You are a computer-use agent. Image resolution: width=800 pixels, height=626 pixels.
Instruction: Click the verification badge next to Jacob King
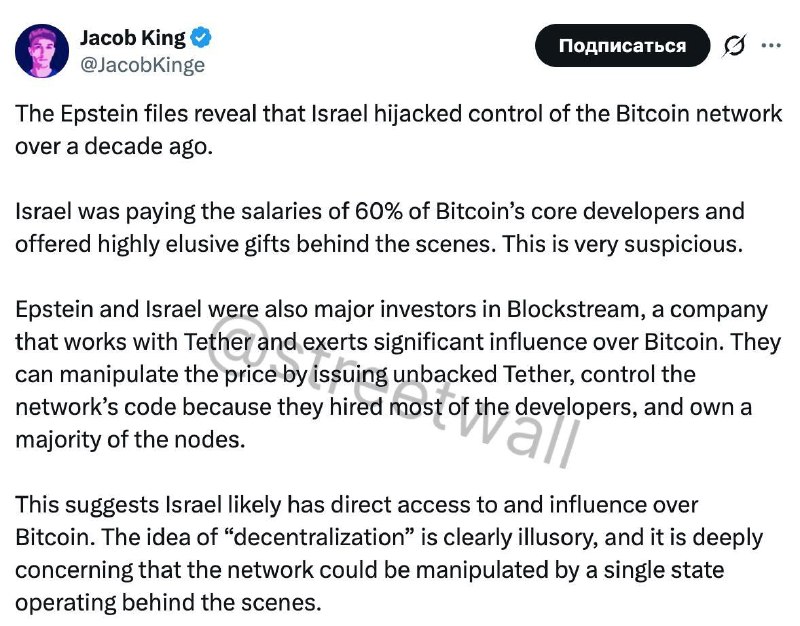pyautogui.click(x=199, y=37)
